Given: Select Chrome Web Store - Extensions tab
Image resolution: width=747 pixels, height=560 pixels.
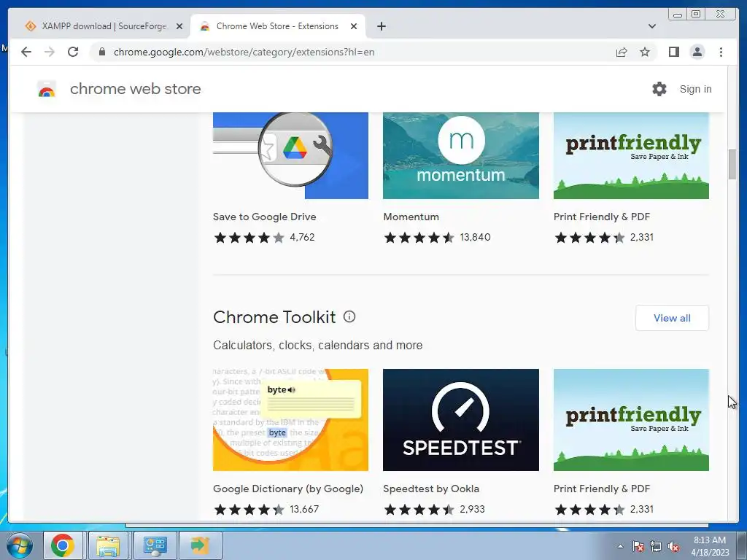Looking at the screenshot, I should click(x=277, y=26).
